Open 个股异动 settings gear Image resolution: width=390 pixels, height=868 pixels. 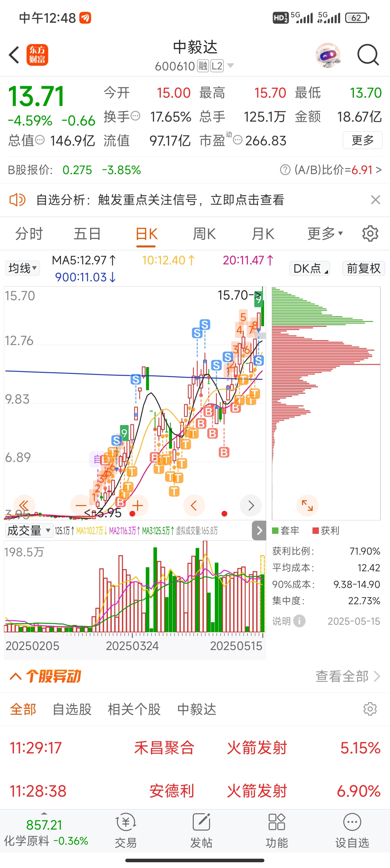pos(370,709)
